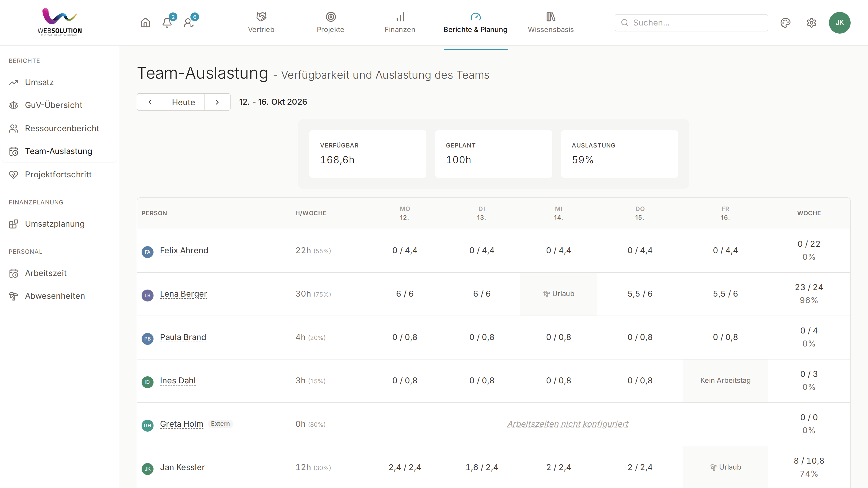
Task: Click the Geplant 100h card
Action: 493,154
